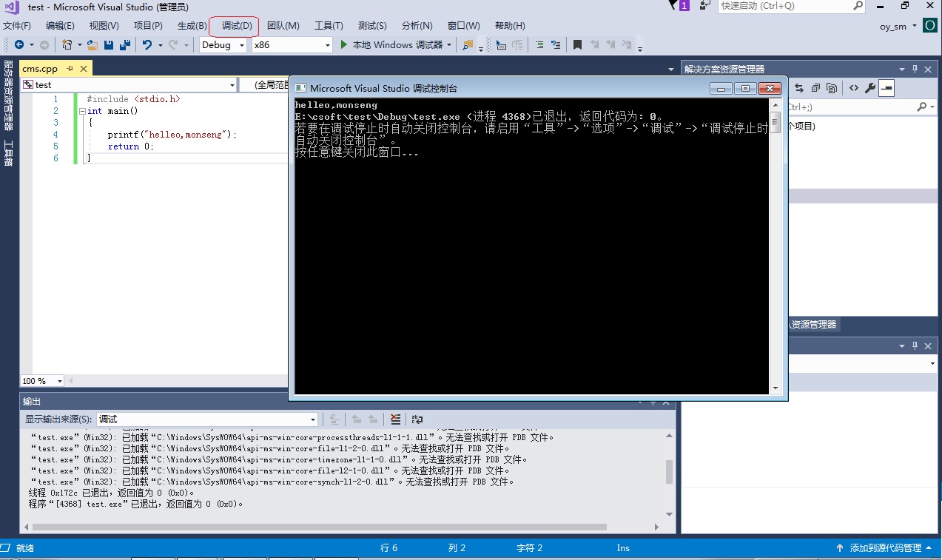Click the Uncomment selected lines icon
Image resolution: width=942 pixels, height=560 pixels.
[x=556, y=45]
